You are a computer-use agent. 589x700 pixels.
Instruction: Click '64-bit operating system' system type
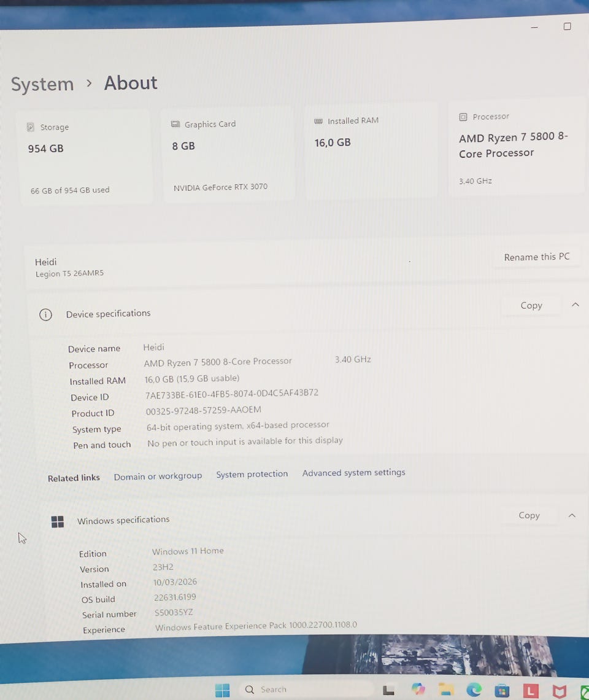point(238,426)
